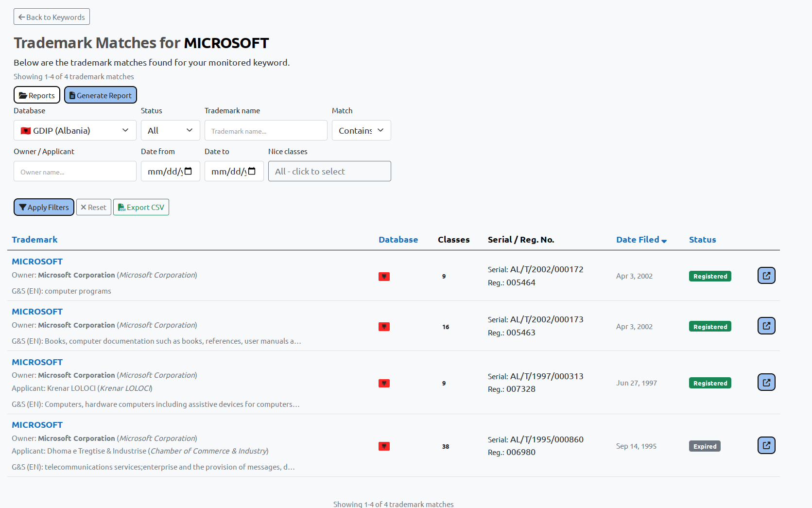Sort table by Status column
Image resolution: width=812 pixels, height=508 pixels.
703,240
